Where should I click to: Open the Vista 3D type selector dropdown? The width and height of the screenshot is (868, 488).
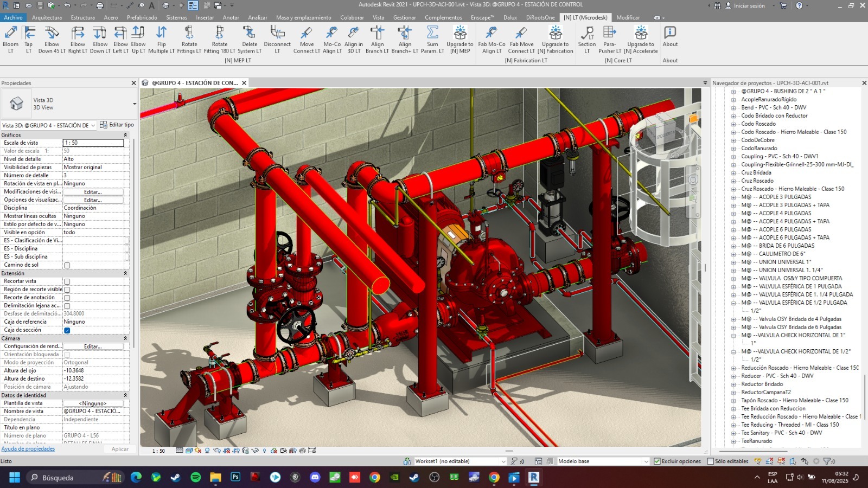pos(135,104)
